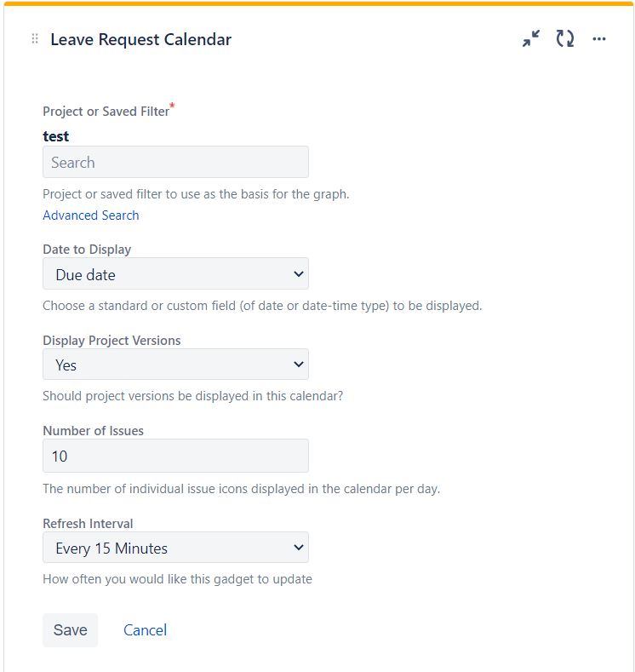Open the Advanced Search link
Viewport: 635px width, 672px height.
pyautogui.click(x=91, y=215)
